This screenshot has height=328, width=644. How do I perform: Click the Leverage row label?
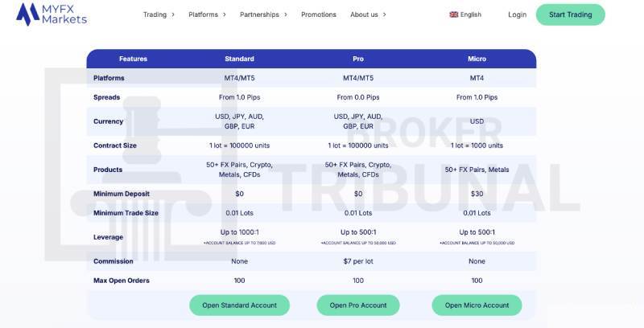coord(108,237)
